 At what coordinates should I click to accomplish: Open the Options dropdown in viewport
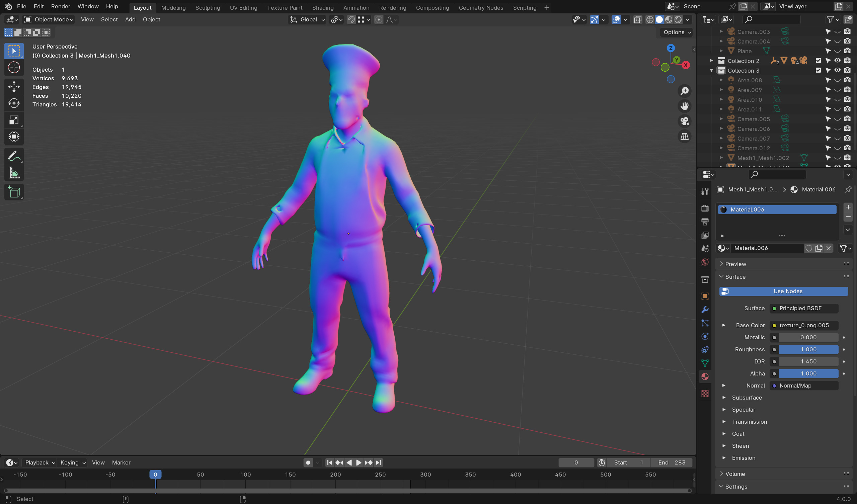pos(677,32)
